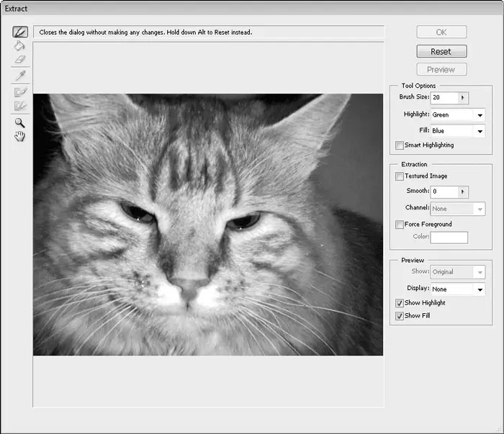Enable the Textured Image checkbox
The image size is (504, 434).
pos(400,176)
